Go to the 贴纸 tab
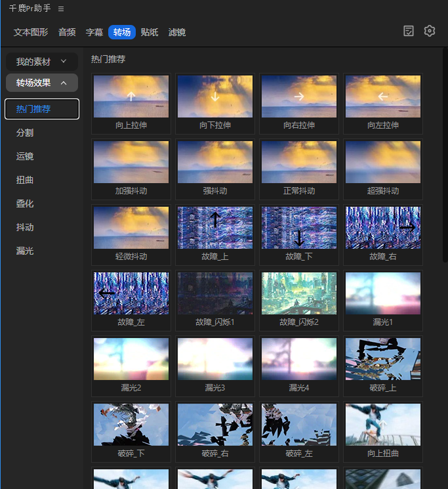 click(150, 32)
